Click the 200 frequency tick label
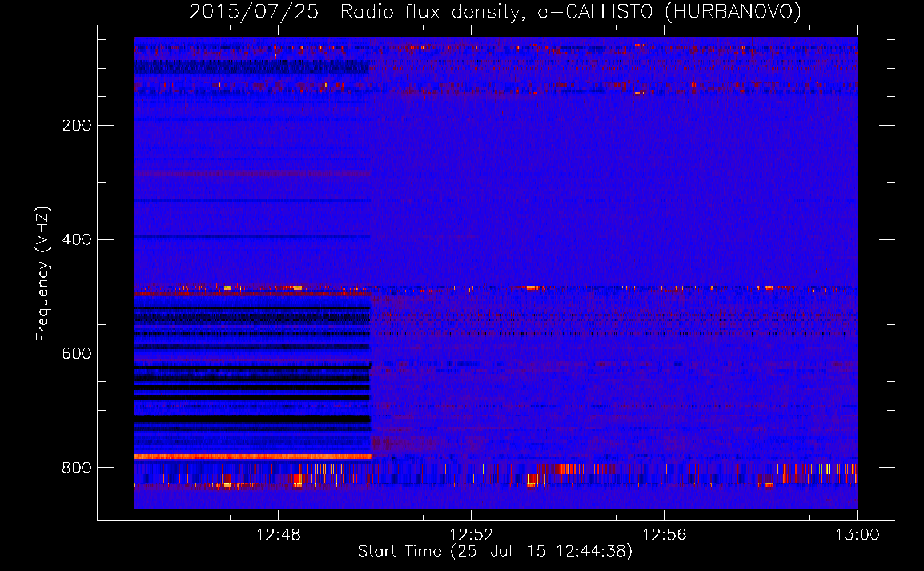Screen dimensions: 924x571 click(77, 126)
